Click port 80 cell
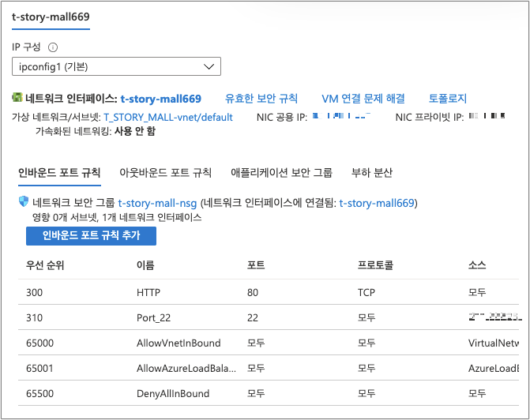Viewport: 530px width, 420px height. click(x=253, y=292)
